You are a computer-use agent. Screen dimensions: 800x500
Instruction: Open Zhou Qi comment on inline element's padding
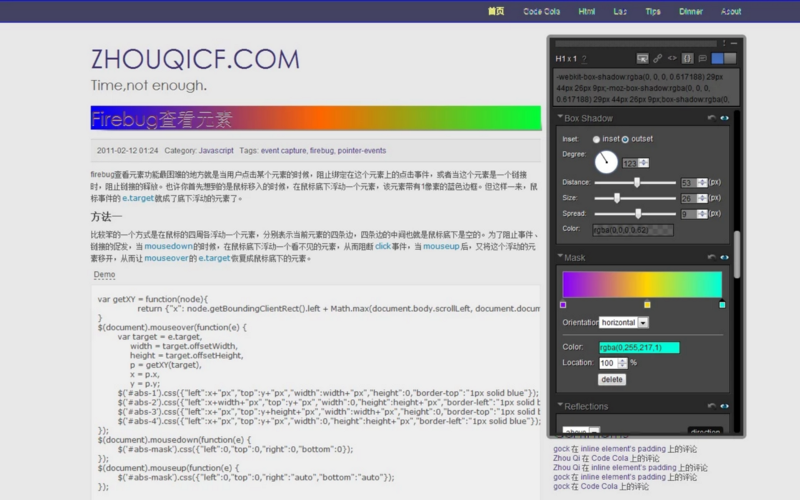(630, 468)
